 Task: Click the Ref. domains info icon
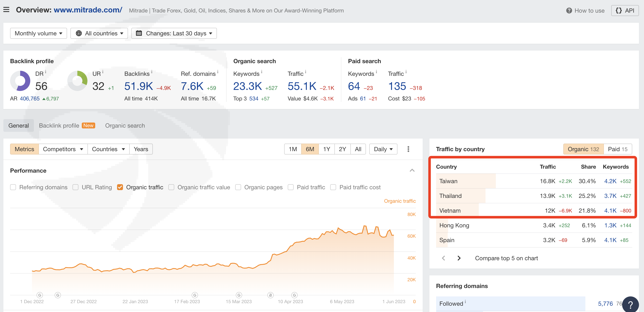[x=218, y=72]
